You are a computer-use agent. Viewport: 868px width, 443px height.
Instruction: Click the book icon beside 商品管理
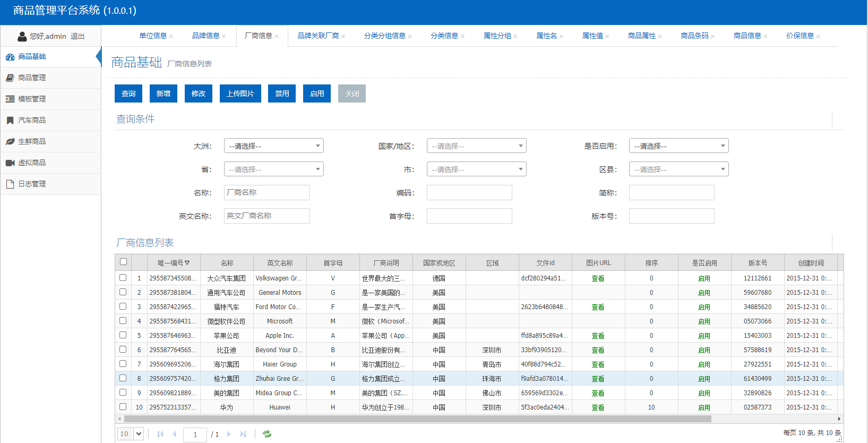coord(10,78)
